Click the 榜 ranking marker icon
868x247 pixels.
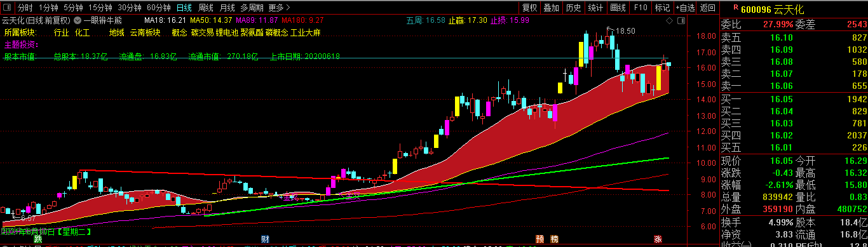(x=555, y=239)
